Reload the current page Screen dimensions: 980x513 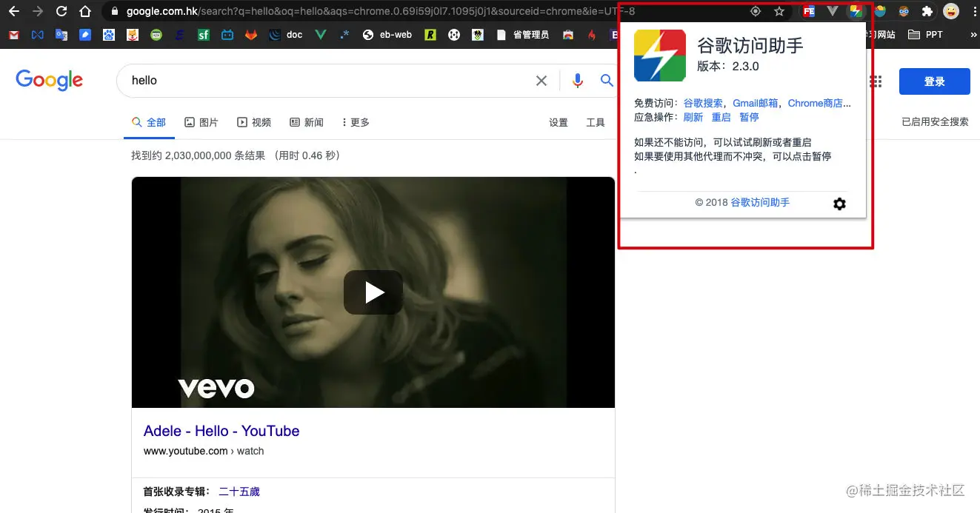[61, 11]
